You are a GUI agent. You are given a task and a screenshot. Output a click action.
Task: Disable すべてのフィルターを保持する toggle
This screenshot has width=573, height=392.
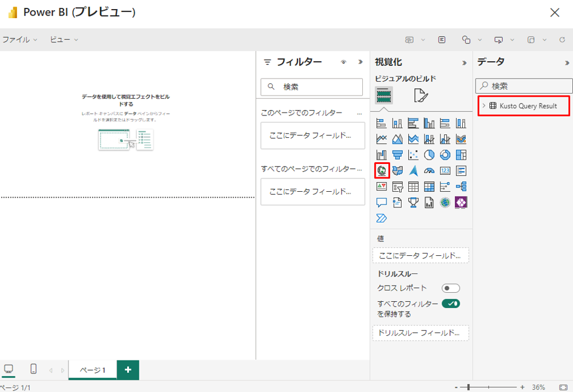pos(451,304)
